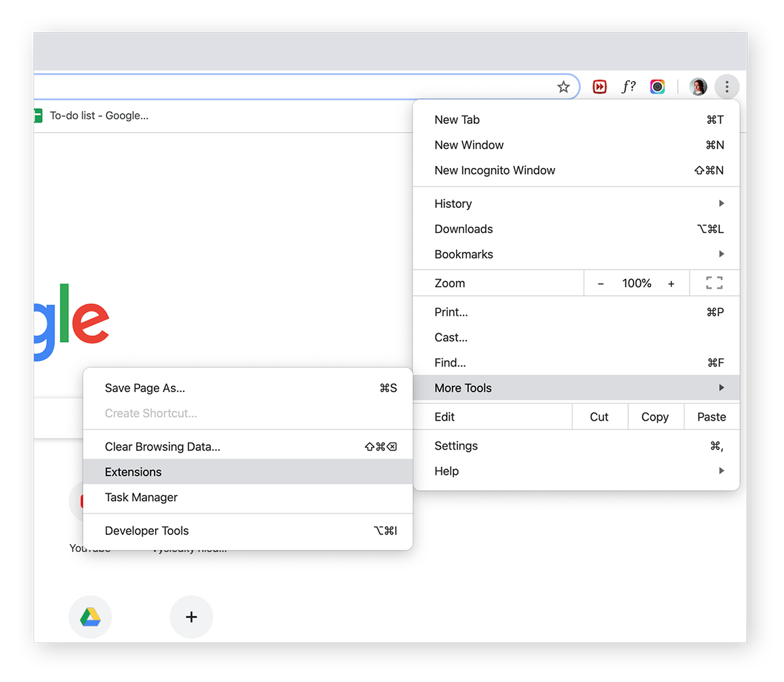Open the Chrome three-dot menu icon
The image size is (784, 682).
726,87
